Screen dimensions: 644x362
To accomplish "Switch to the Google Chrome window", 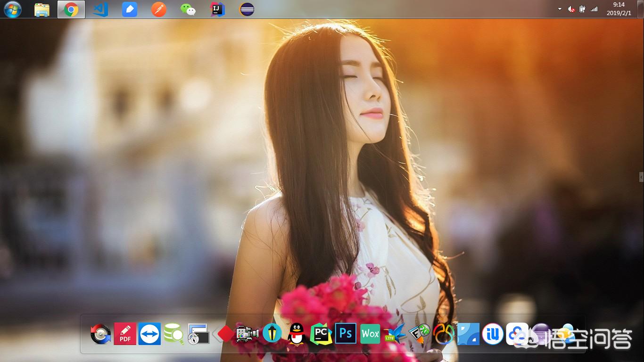I will tap(71, 9).
